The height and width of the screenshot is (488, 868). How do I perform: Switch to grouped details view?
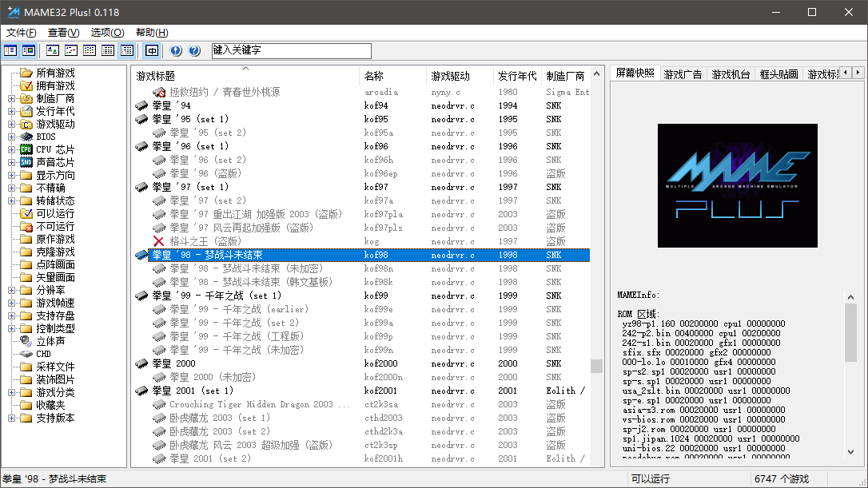127,51
